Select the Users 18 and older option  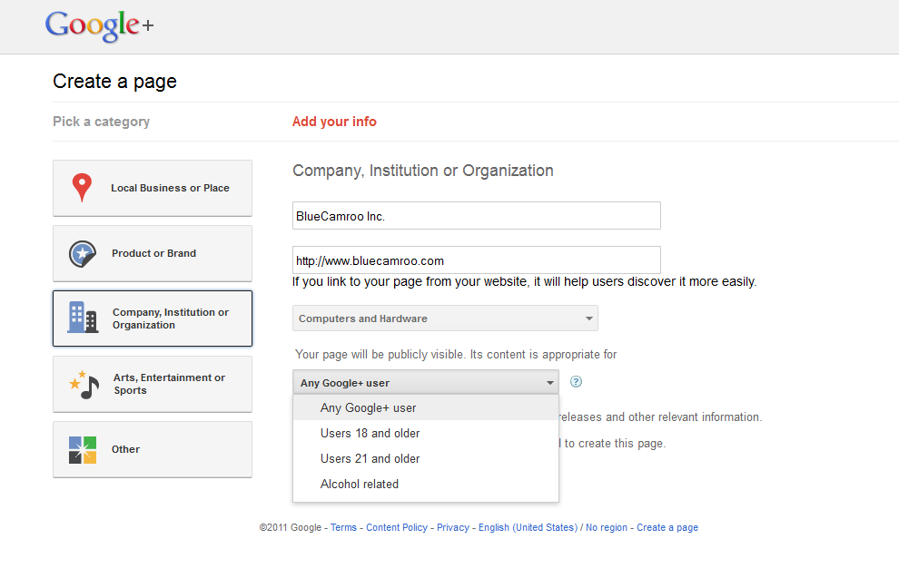(x=425, y=433)
